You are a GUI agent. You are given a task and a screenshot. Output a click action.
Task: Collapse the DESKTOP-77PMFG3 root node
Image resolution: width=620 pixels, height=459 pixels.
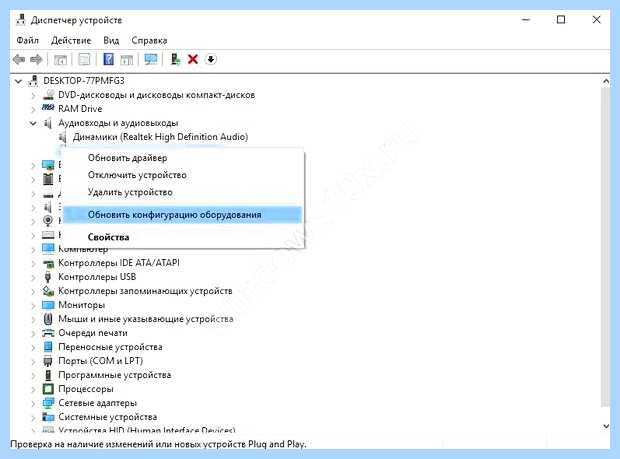coord(19,81)
